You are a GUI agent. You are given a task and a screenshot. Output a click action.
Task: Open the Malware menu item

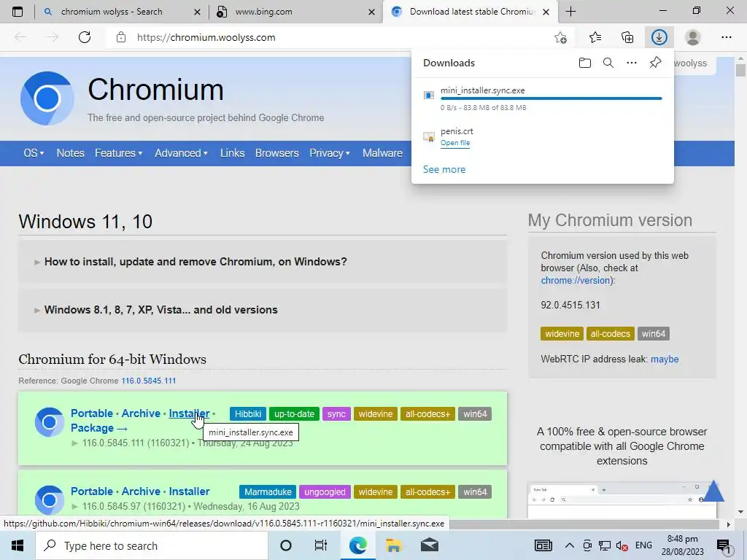pos(382,153)
